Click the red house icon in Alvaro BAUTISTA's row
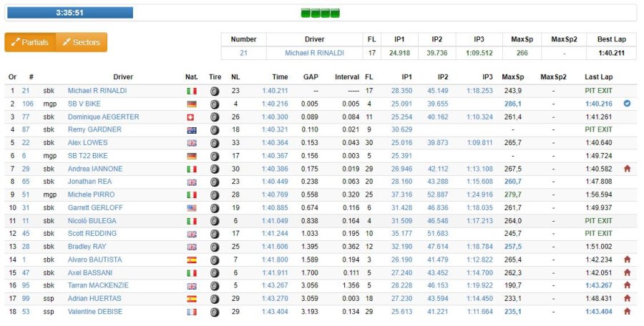Screen dimensions: 644x326 (x=627, y=260)
